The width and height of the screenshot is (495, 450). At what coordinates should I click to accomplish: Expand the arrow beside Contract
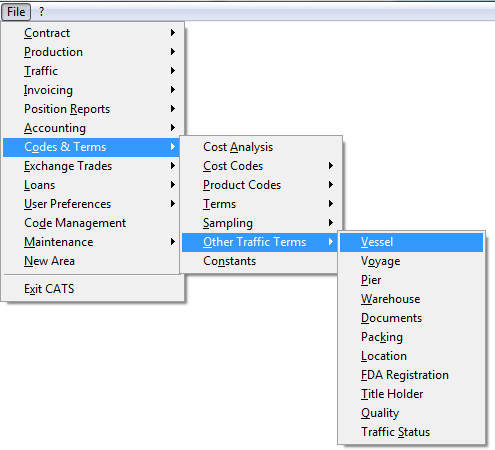(173, 33)
